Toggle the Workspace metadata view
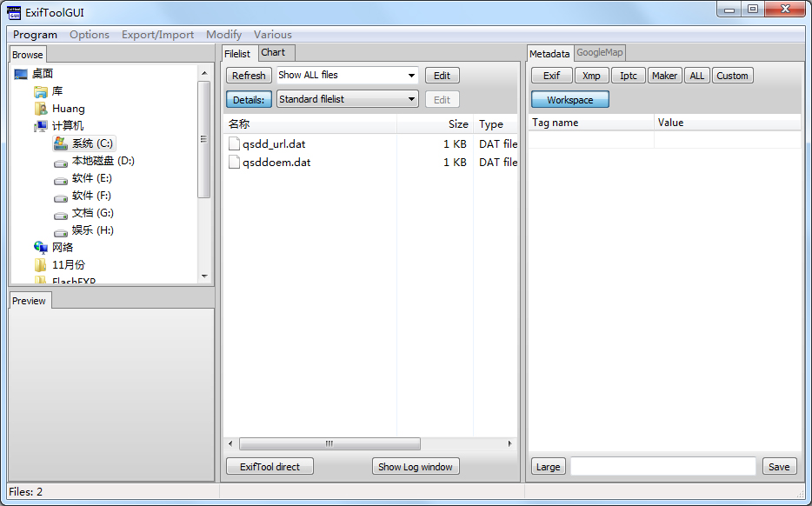812x506 pixels. click(569, 100)
